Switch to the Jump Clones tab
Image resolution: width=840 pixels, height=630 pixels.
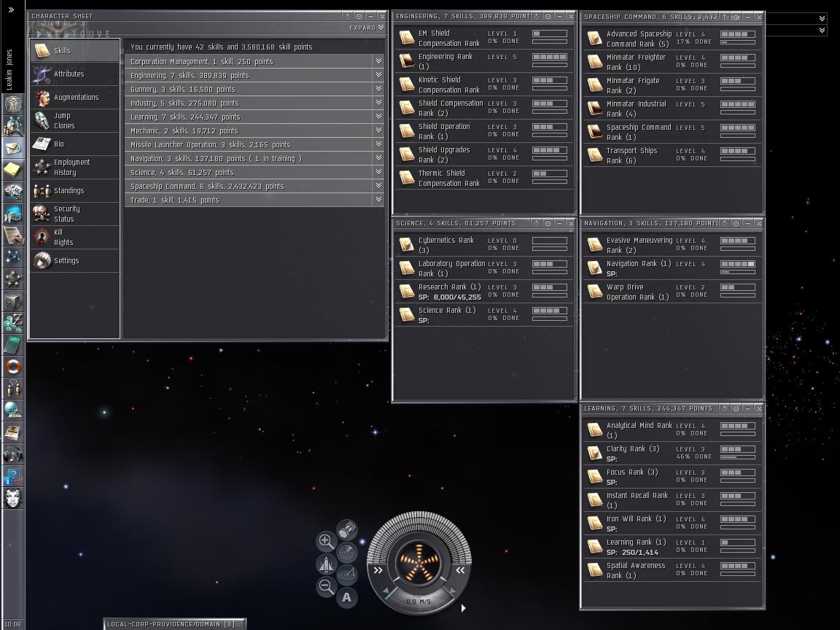click(75, 120)
